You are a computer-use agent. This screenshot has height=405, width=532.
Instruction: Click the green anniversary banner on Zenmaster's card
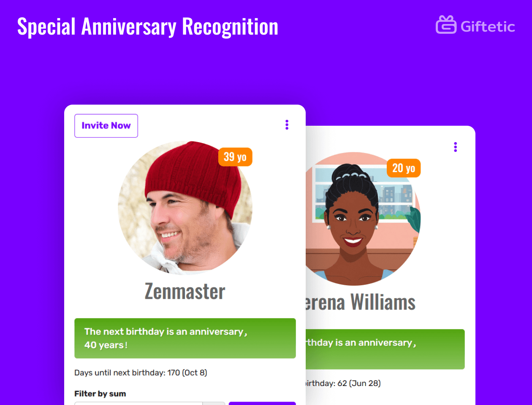click(185, 338)
